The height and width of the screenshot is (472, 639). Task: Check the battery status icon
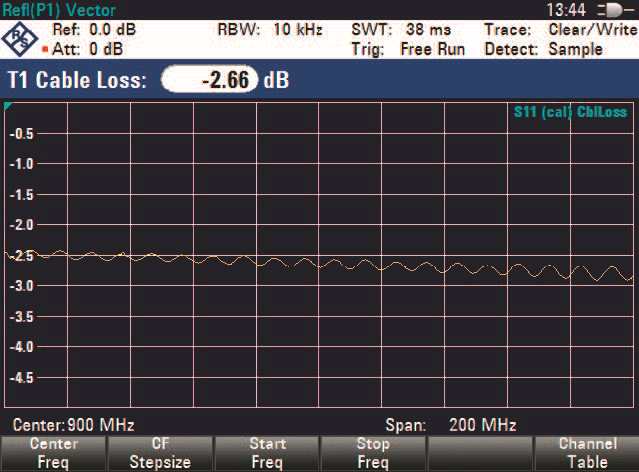click(x=616, y=10)
